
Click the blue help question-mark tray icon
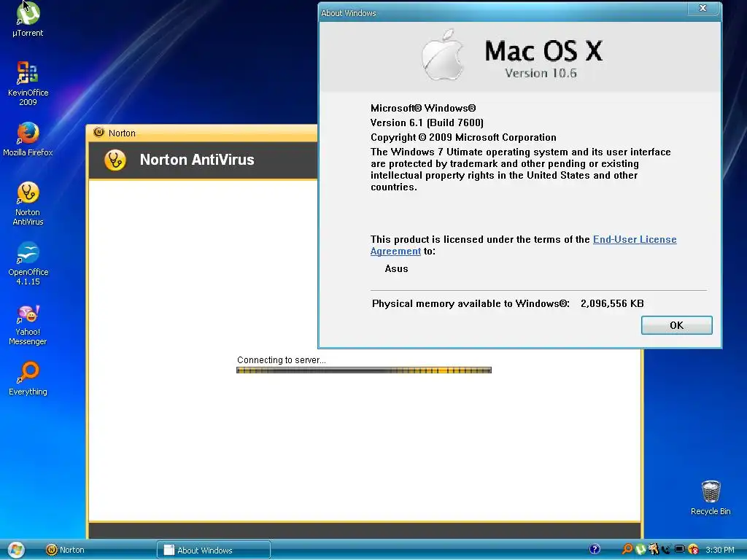tap(594, 549)
